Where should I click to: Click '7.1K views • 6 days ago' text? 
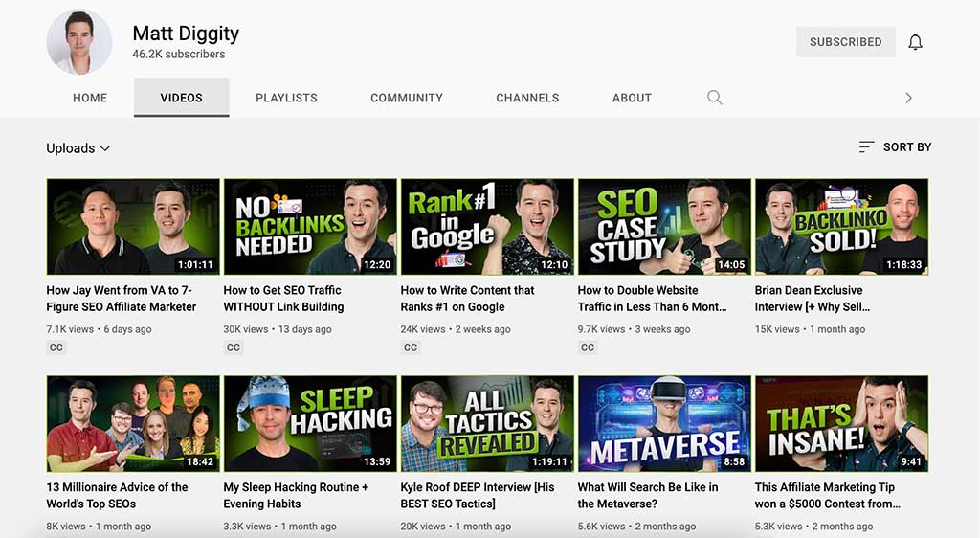[x=99, y=329]
